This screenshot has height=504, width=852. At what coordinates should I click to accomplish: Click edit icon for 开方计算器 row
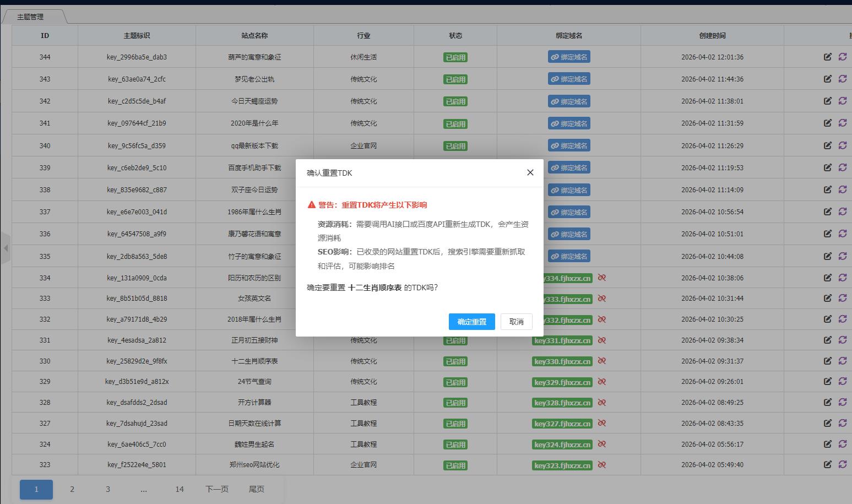click(828, 402)
